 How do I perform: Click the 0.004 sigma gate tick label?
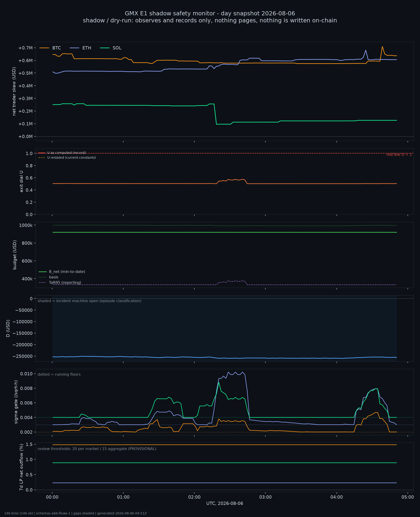coord(26,418)
